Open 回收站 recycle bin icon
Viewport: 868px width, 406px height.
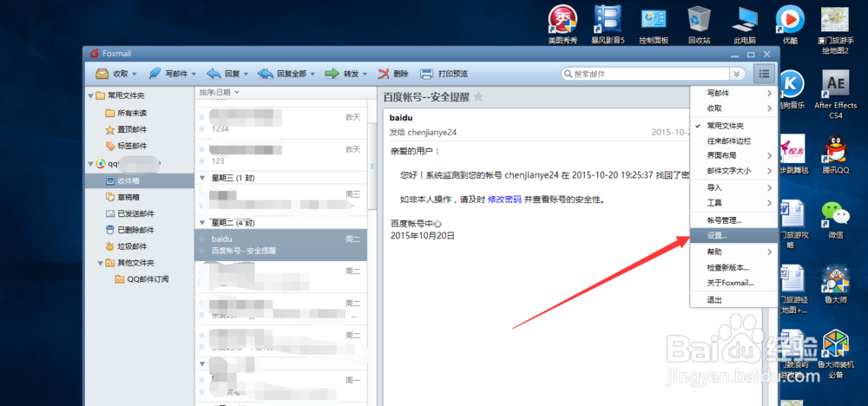699,25
